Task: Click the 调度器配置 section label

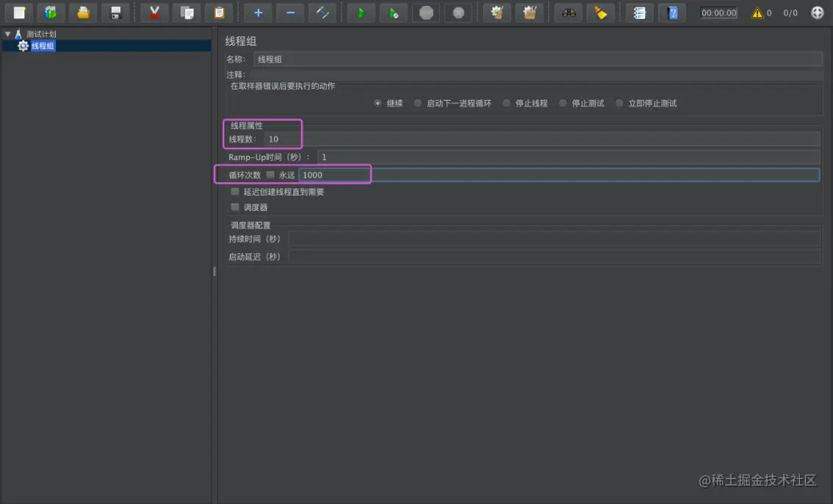Action: (250, 225)
